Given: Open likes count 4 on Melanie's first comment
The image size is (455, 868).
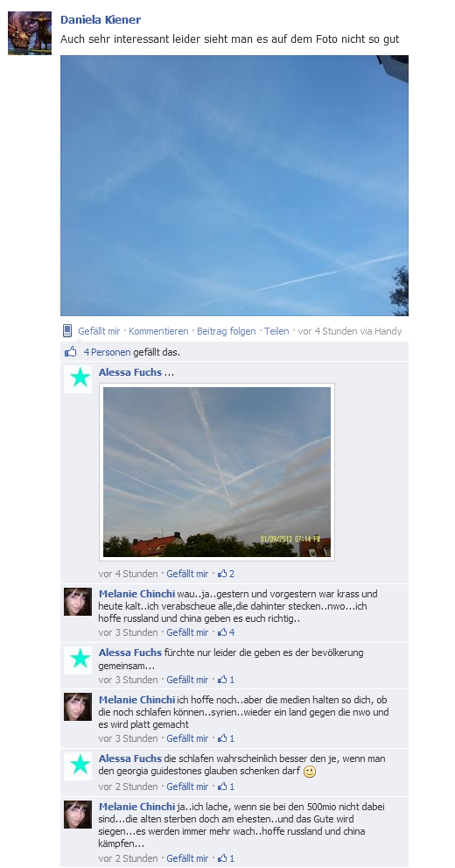Looking at the screenshot, I should [226, 632].
